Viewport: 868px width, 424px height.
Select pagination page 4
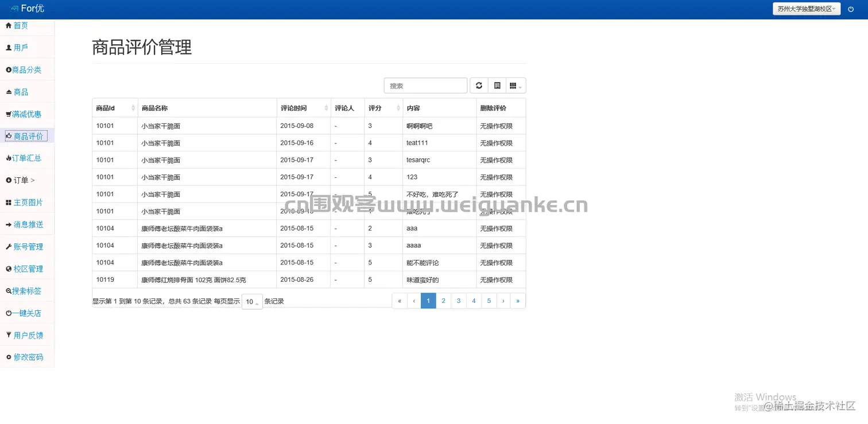pos(474,301)
